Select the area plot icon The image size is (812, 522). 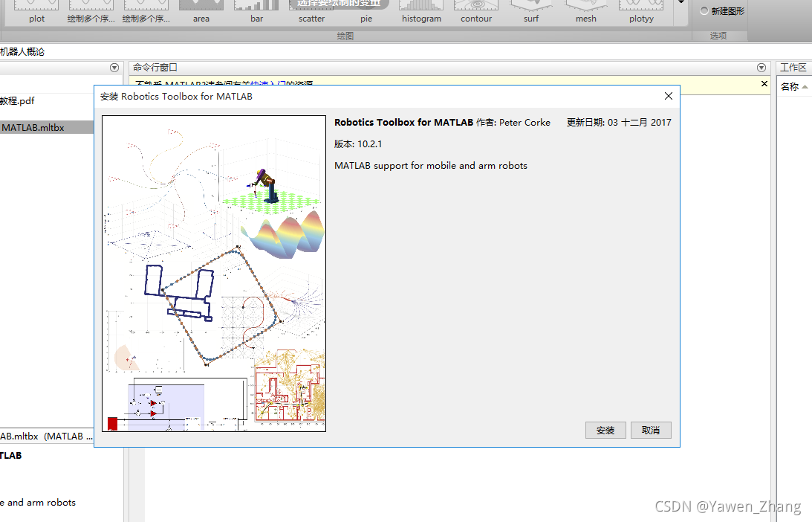[201, 12]
